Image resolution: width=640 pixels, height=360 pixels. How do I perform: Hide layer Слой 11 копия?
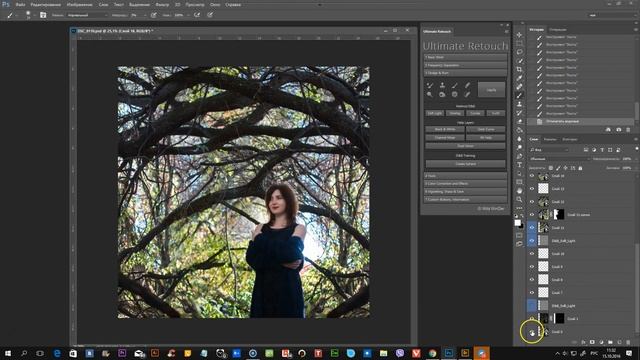coord(531,215)
